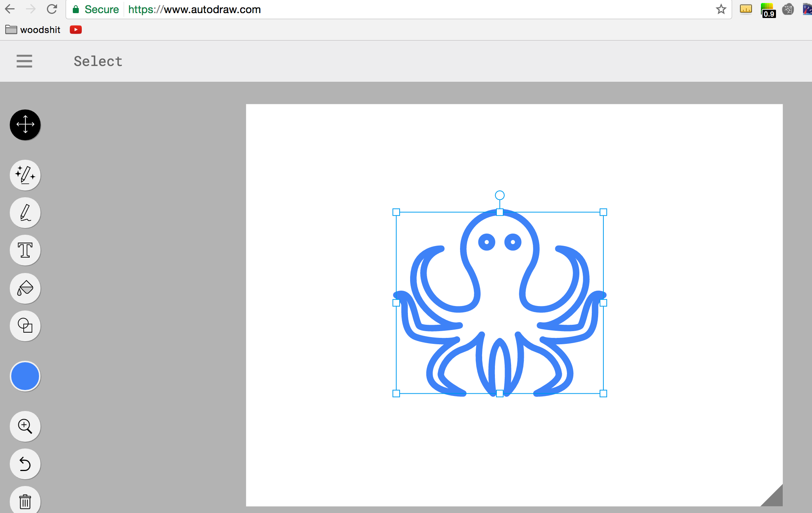Click the address bar URL
Image resolution: width=812 pixels, height=513 pixels.
point(194,9)
